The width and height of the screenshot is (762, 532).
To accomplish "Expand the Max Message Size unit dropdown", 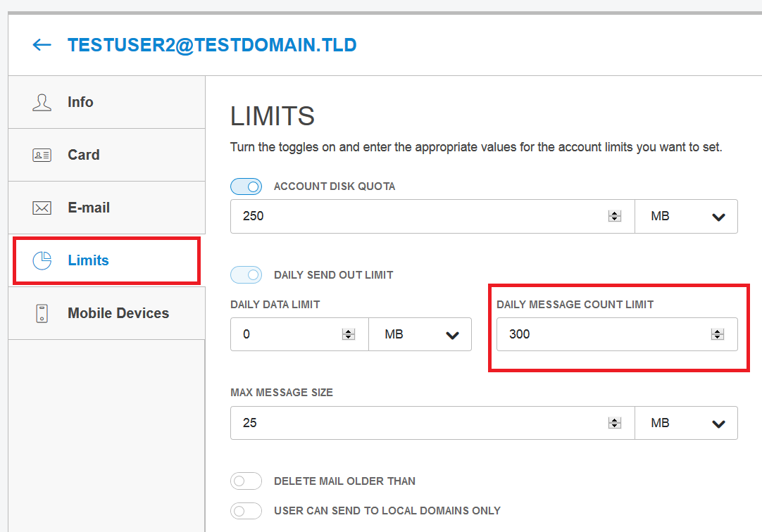I will 687,424.
